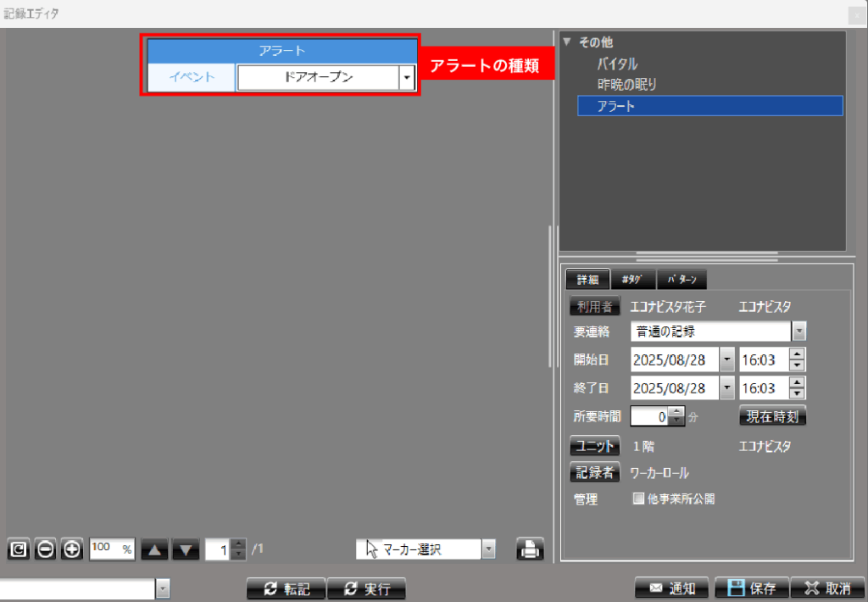Click the 取消 cancel button

point(828,588)
